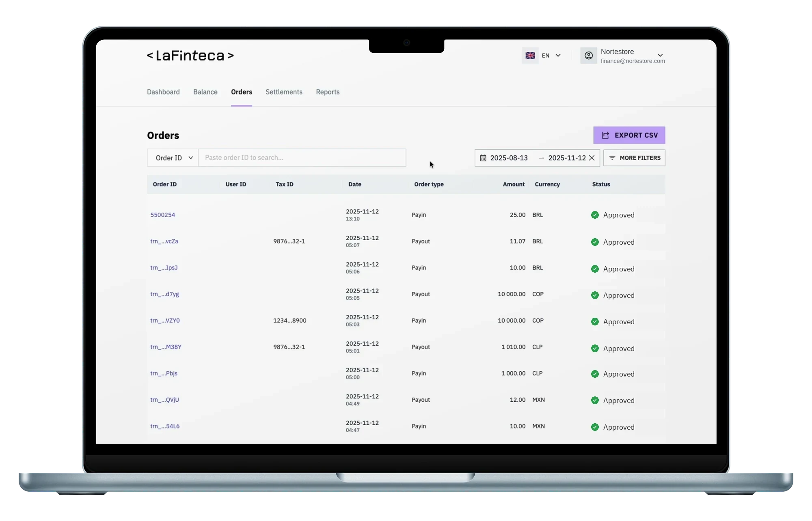The height and width of the screenshot is (521, 812).
Task: Open order trn_...VZY0
Action: coord(165,321)
